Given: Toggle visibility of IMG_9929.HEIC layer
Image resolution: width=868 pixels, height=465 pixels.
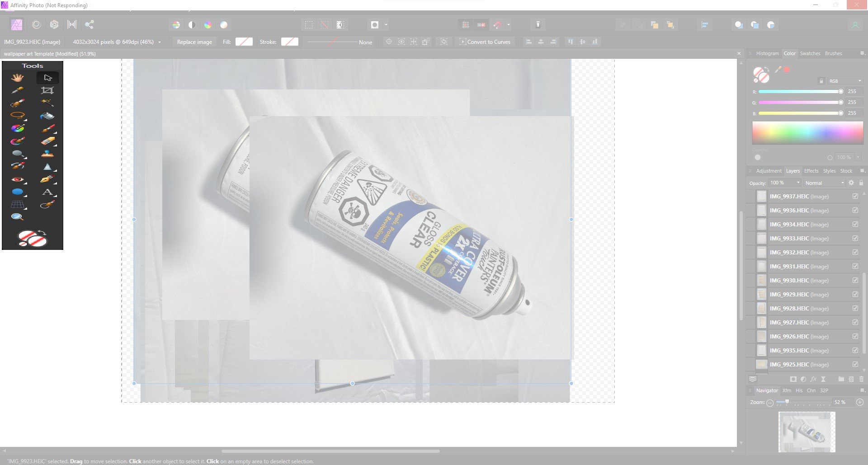Looking at the screenshot, I should (855, 294).
